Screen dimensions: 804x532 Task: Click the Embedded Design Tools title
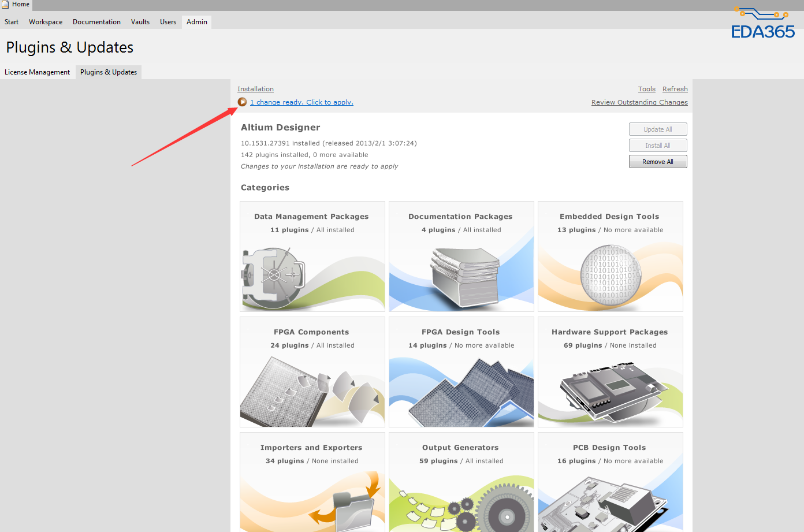[x=609, y=217]
